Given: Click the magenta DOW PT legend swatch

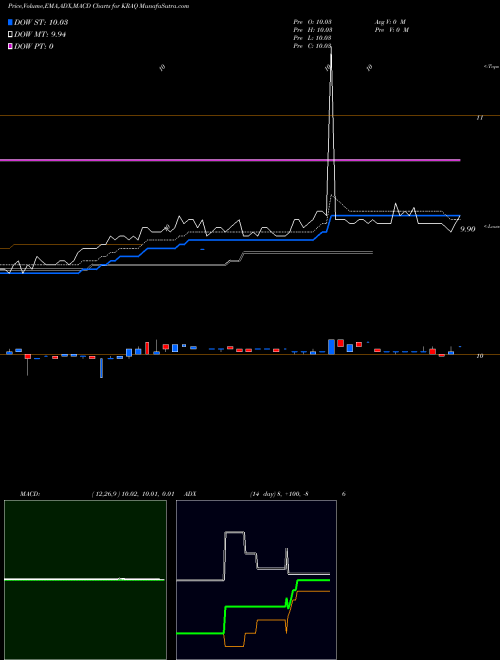Looking at the screenshot, I should [x=10, y=46].
